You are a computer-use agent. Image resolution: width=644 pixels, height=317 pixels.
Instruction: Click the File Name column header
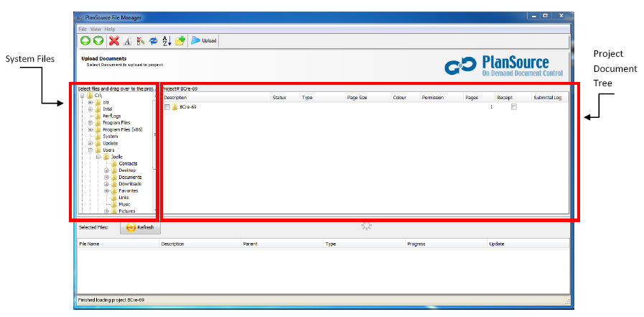point(118,244)
